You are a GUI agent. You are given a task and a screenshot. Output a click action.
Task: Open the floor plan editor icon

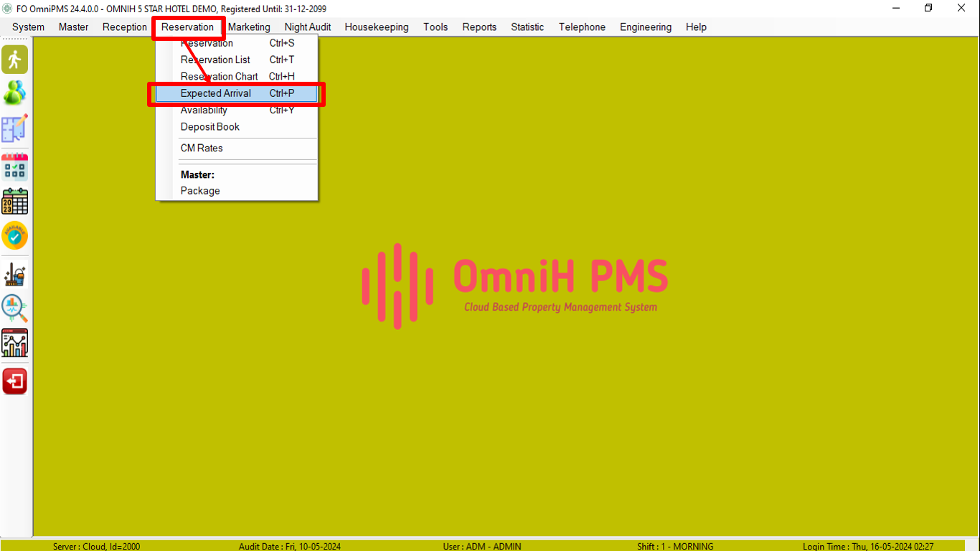click(15, 128)
